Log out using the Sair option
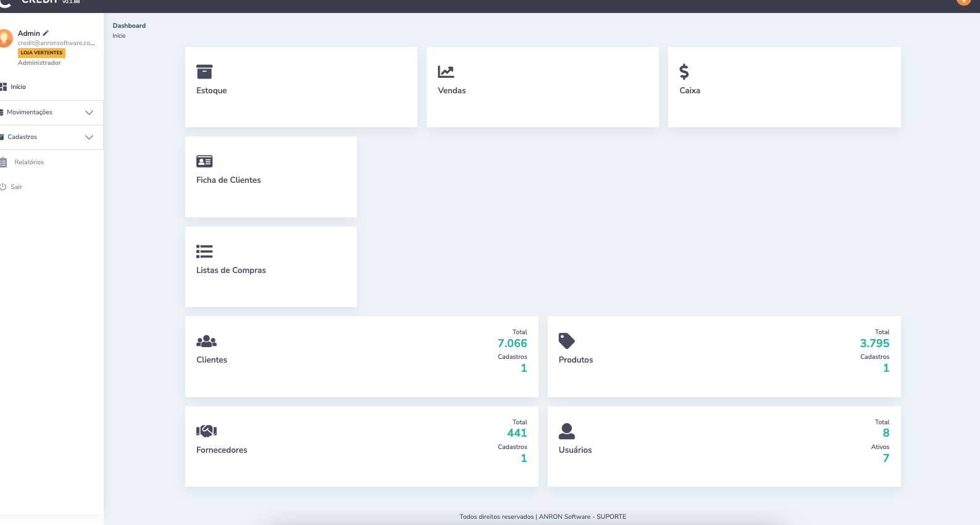Image resolution: width=980 pixels, height=525 pixels. coord(16,187)
